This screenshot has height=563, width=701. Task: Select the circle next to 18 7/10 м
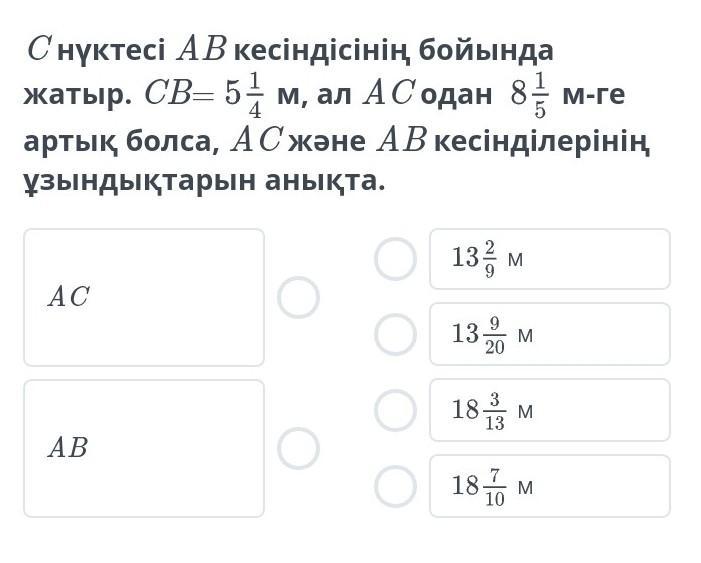tap(395, 486)
